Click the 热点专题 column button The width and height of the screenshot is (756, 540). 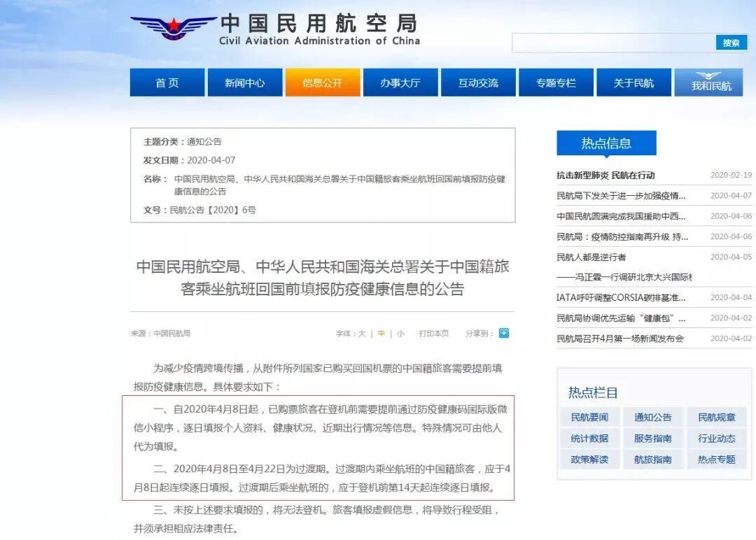pos(717,460)
